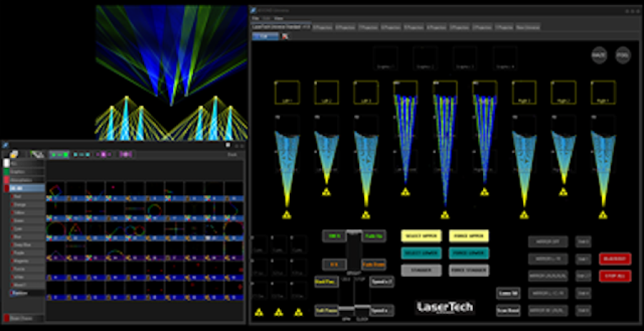
Task: Click the round FOG button
Action: (x=623, y=54)
